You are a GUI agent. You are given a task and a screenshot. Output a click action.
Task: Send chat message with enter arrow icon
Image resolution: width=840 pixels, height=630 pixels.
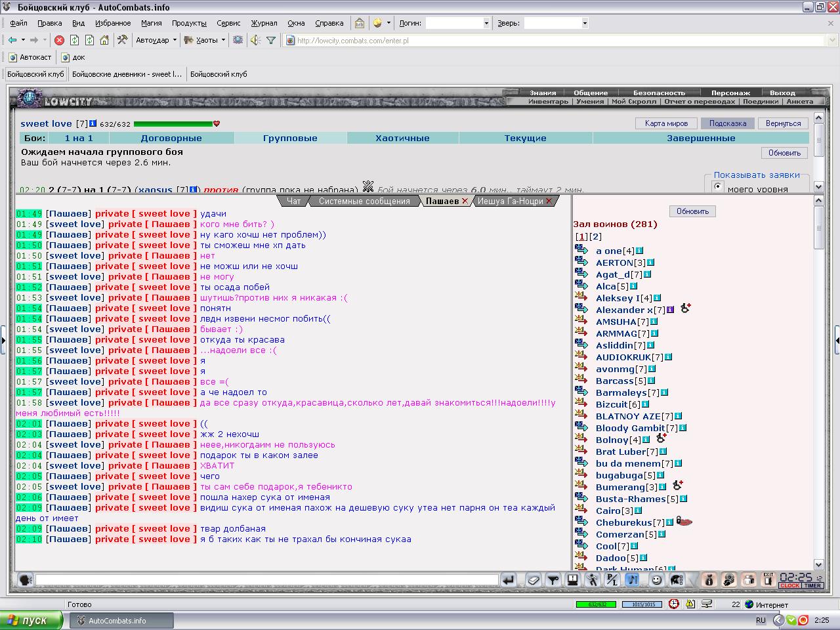[508, 579]
